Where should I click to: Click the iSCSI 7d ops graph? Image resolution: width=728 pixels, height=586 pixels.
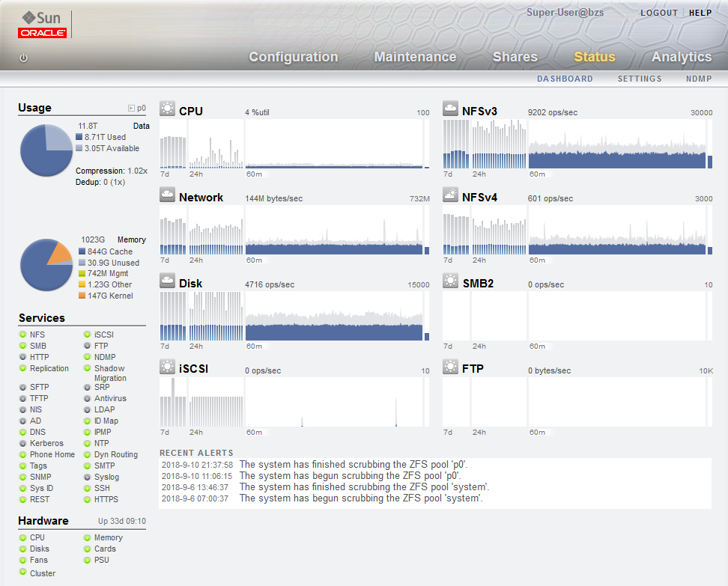(173, 402)
